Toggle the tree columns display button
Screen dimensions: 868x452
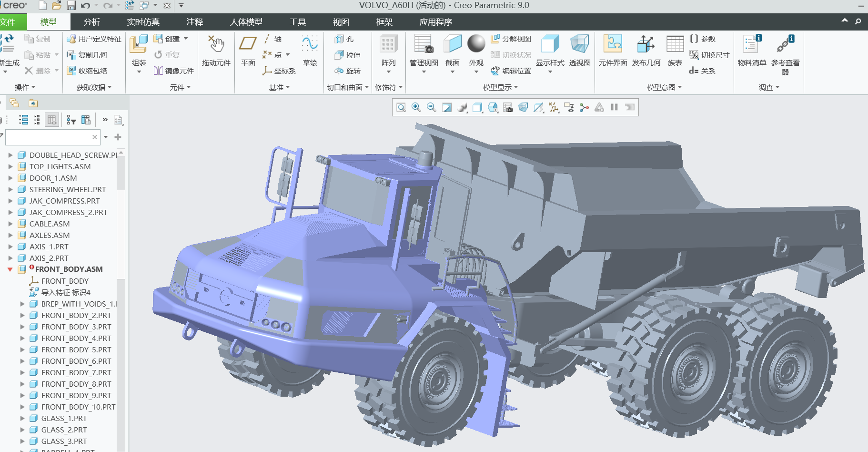tap(52, 120)
